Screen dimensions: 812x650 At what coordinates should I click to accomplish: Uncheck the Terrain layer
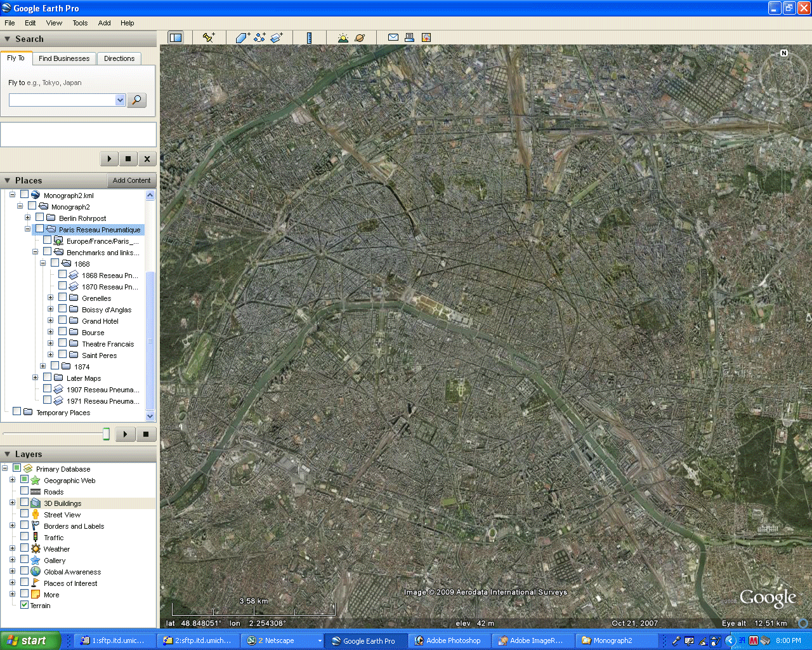(x=24, y=605)
